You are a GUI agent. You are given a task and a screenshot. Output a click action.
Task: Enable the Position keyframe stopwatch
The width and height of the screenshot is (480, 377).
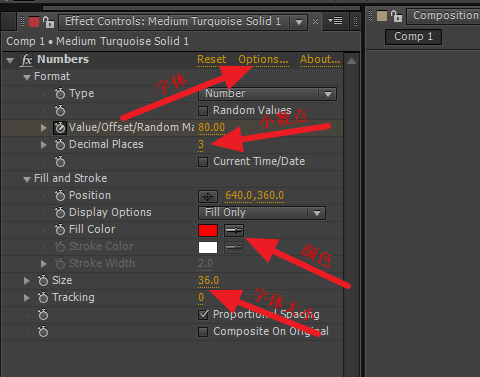coord(60,196)
